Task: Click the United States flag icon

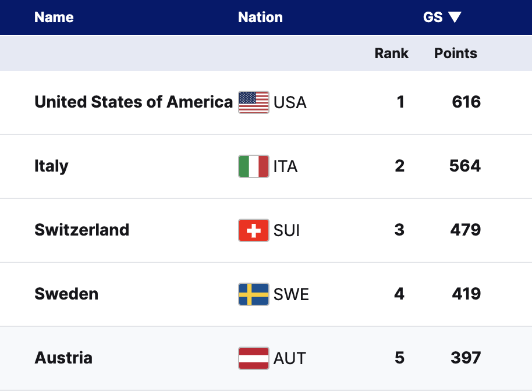Action: (x=254, y=102)
